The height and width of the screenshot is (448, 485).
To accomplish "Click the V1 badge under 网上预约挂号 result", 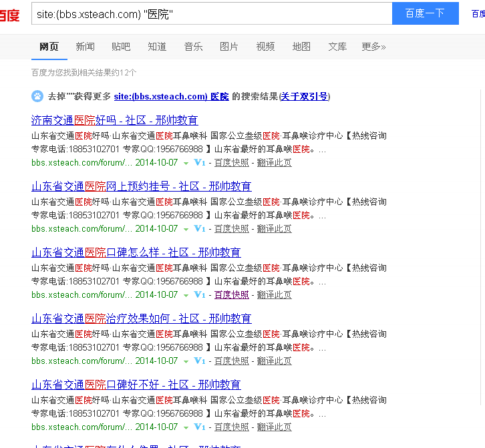I will 200,228.
